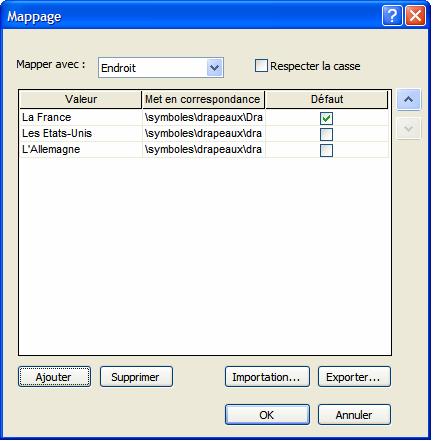Close the Mappage dialog
Viewport: 433px width, 441px height.
tap(415, 15)
